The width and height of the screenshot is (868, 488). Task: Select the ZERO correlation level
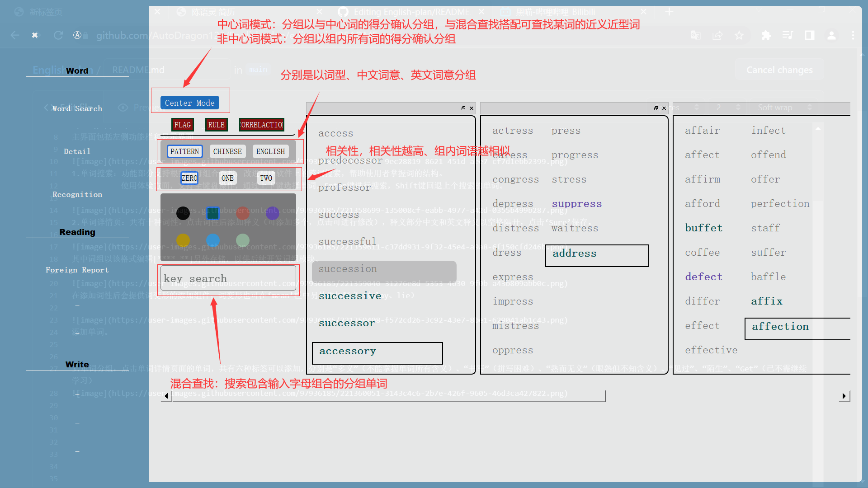click(x=189, y=178)
